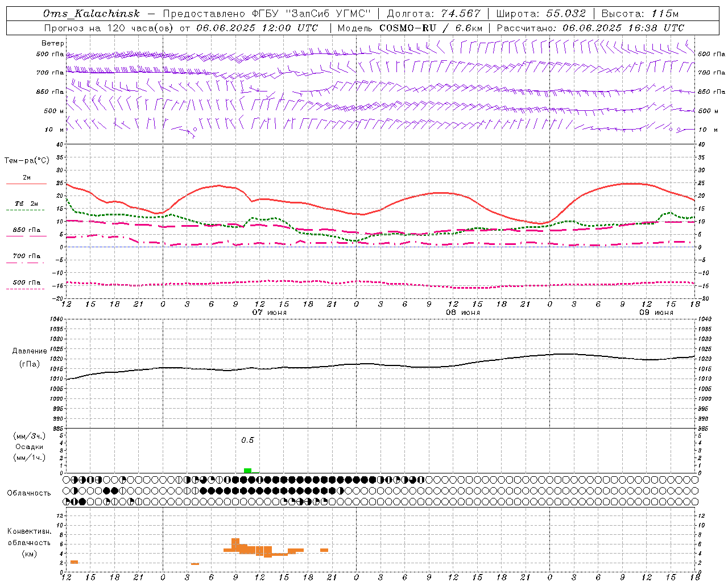Click the (гПа) pressure unit label
This screenshot has height=582, width=728.
[x=29, y=364]
